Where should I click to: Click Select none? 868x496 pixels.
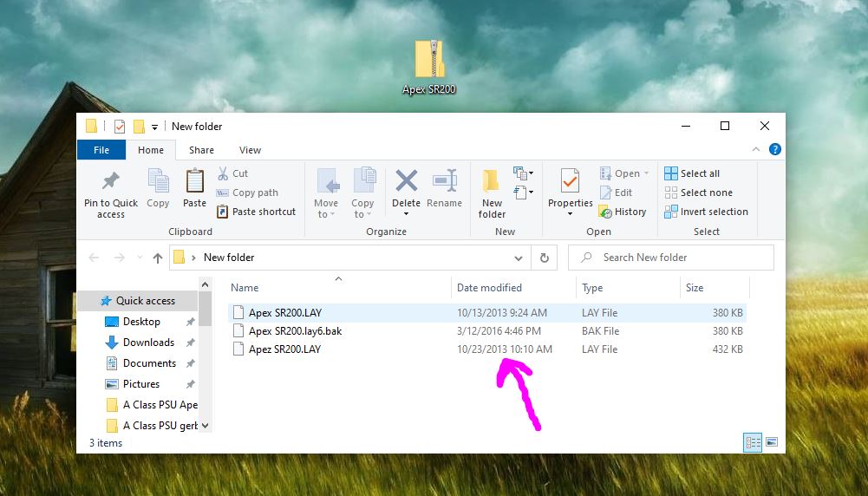tap(699, 193)
